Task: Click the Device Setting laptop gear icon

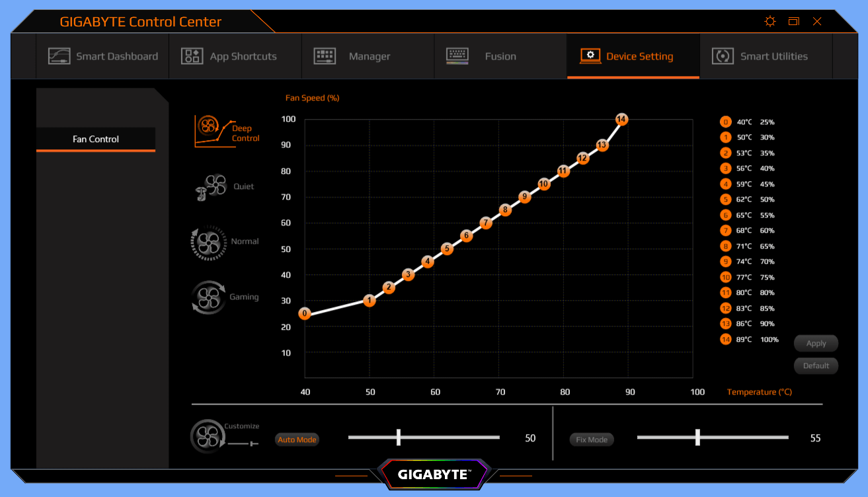Action: 590,56
